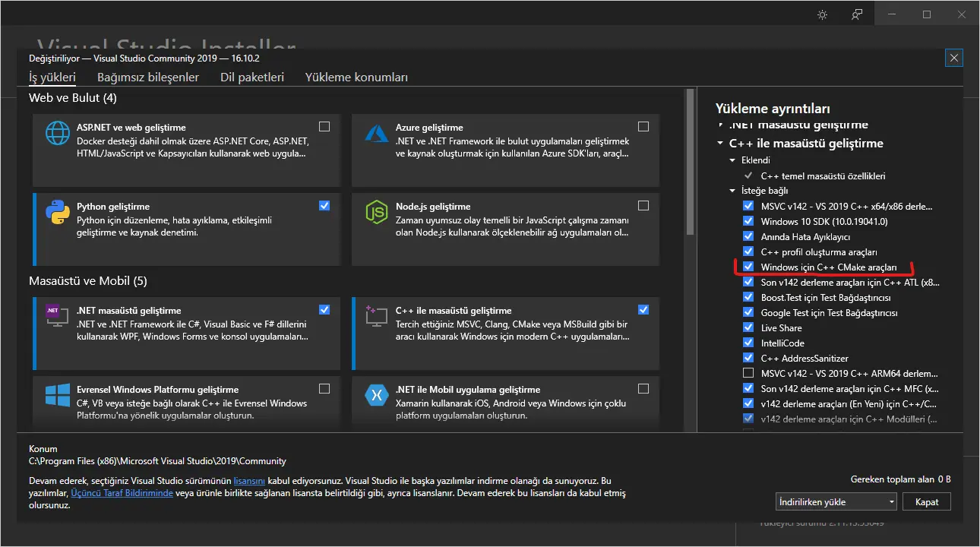
Task: Uncheck Anında Hata Ayıklayıcı component
Action: [x=748, y=236]
